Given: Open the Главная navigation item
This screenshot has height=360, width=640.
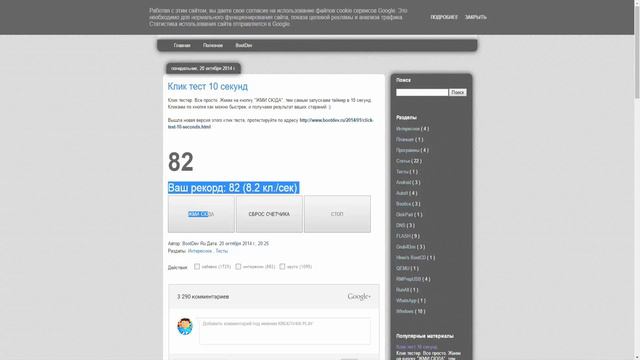Looking at the screenshot, I should (x=182, y=45).
